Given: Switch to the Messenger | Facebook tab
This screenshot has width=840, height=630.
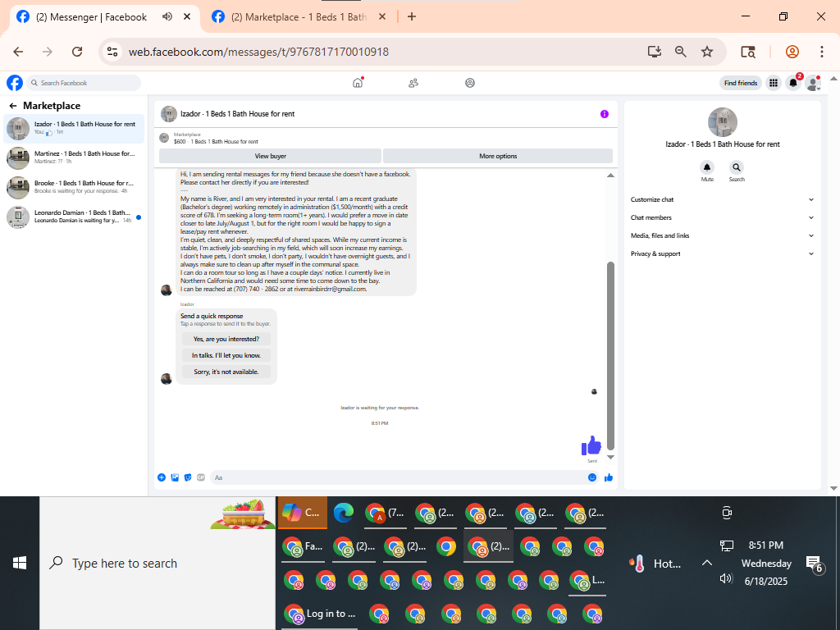Looking at the screenshot, I should click(104, 17).
